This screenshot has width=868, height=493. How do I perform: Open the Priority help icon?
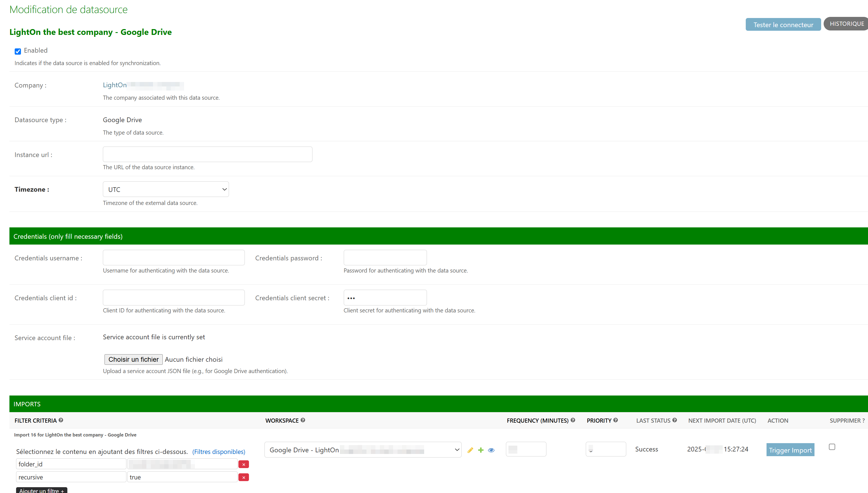coord(615,420)
